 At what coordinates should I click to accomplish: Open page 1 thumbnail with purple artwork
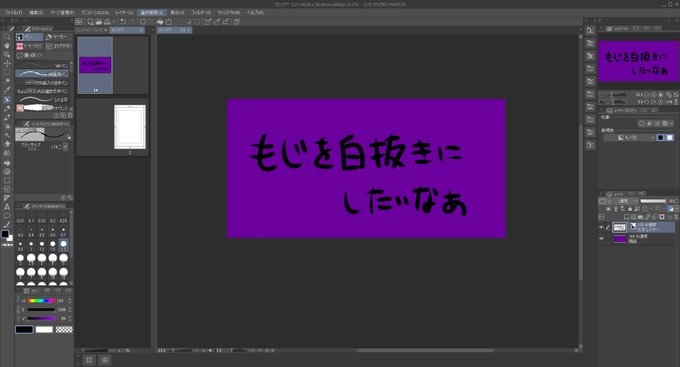(x=95, y=65)
